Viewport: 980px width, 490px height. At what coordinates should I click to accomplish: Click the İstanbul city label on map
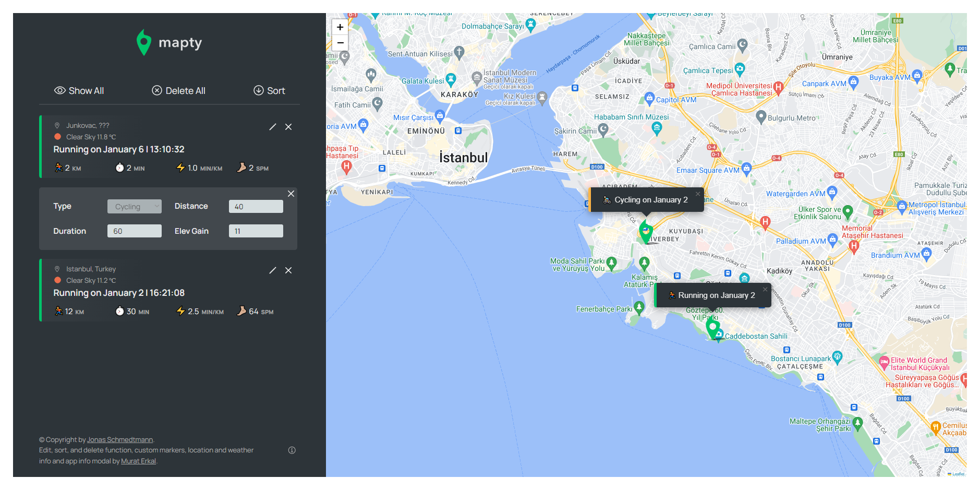(x=463, y=158)
